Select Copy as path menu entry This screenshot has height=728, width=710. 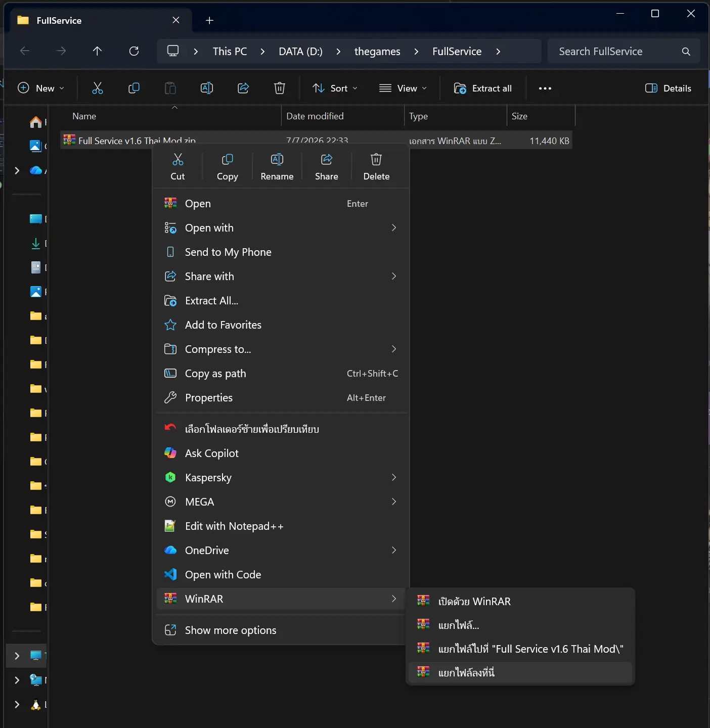(x=281, y=374)
